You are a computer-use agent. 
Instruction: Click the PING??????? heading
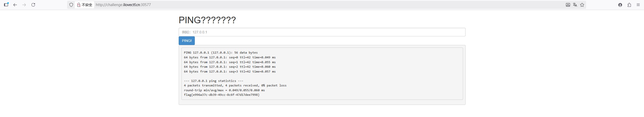207,20
